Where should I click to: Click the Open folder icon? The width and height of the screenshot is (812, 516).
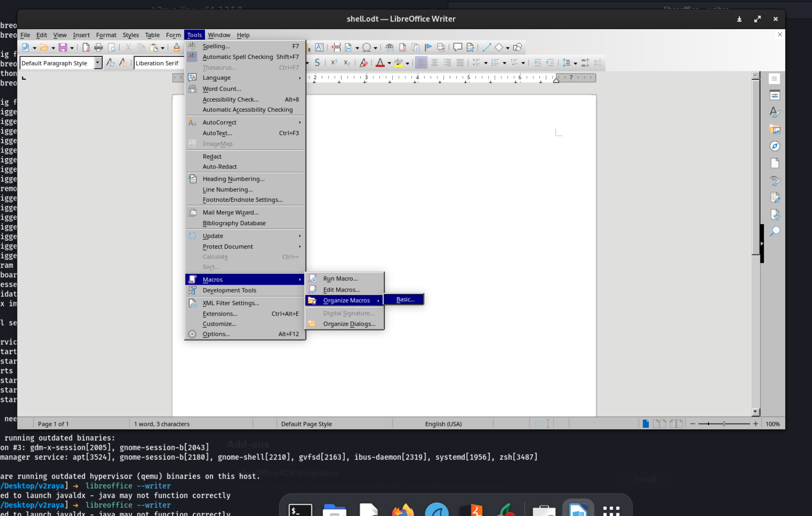tap(44, 47)
